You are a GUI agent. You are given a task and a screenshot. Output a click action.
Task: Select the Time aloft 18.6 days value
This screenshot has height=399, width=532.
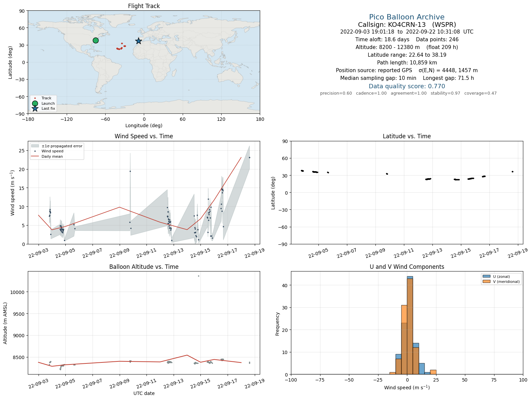click(382, 40)
